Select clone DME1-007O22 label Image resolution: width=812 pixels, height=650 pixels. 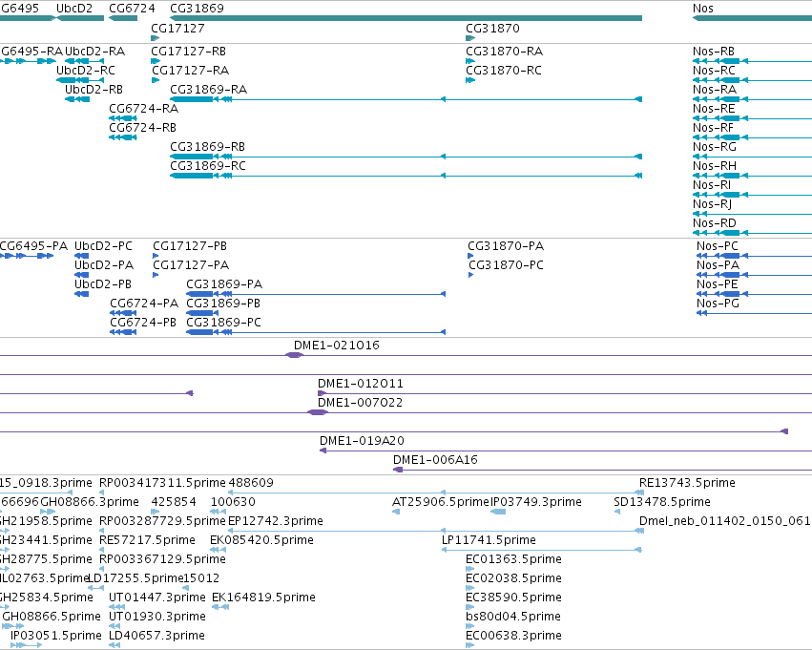click(360, 403)
